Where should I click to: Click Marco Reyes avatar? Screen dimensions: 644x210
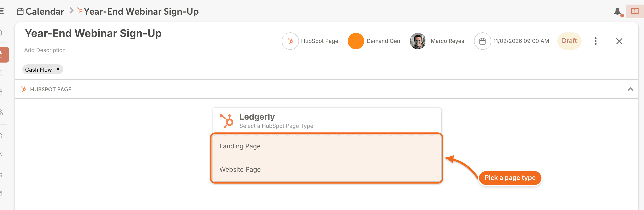417,41
